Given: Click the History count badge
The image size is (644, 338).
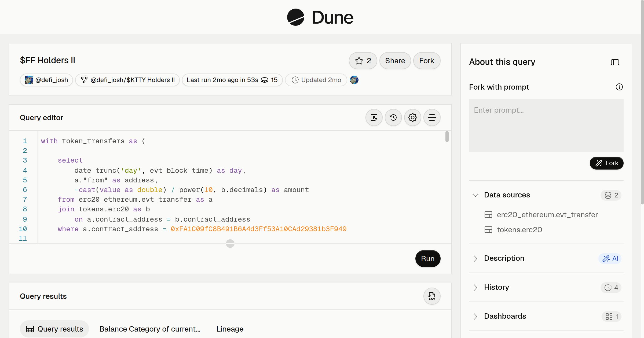Looking at the screenshot, I should [x=611, y=288].
